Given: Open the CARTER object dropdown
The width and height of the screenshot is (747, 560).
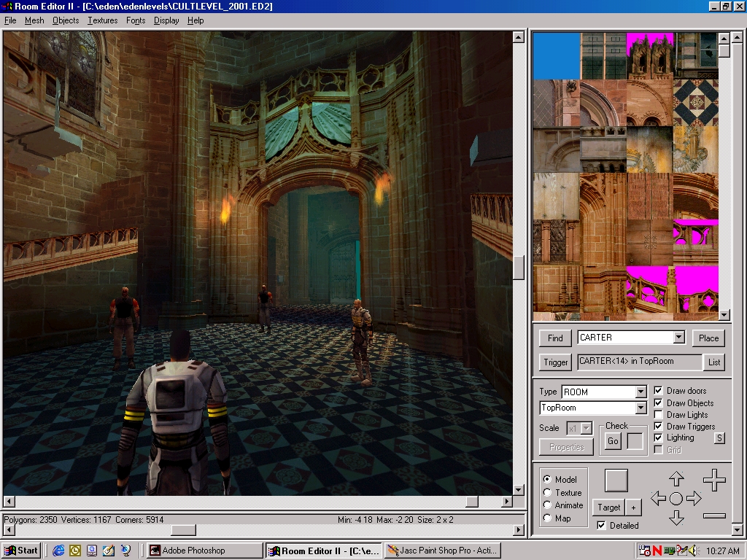Looking at the screenshot, I should [679, 338].
